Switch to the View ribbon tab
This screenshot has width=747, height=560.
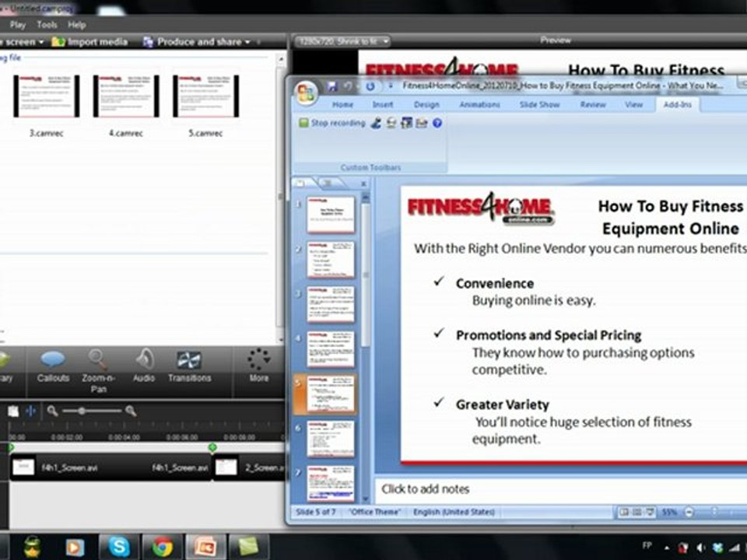(633, 104)
